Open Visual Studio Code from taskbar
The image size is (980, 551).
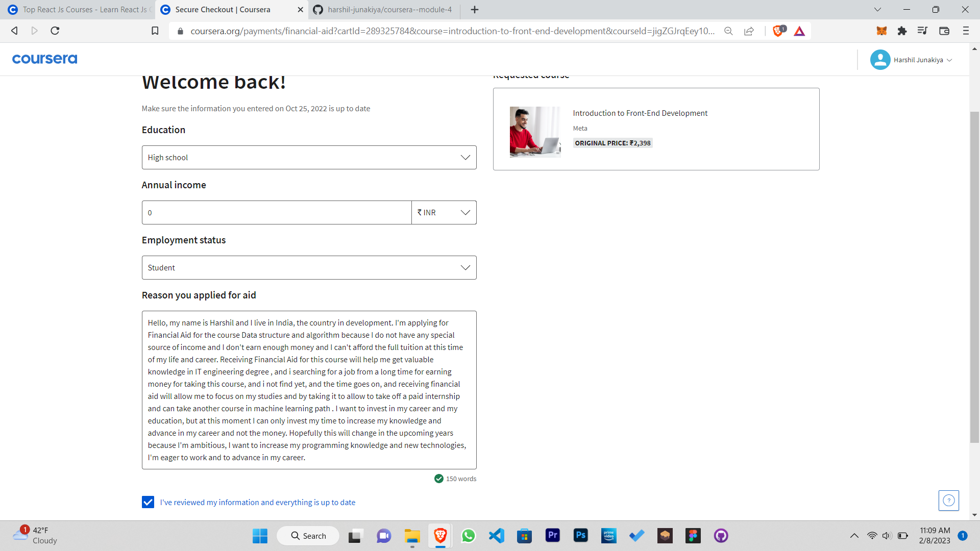[x=496, y=536]
